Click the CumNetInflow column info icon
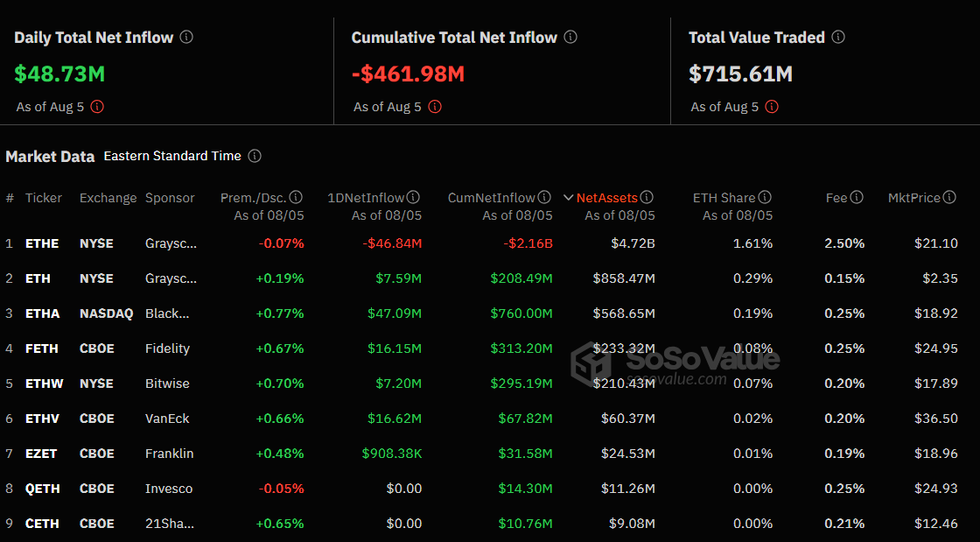 [x=544, y=198]
